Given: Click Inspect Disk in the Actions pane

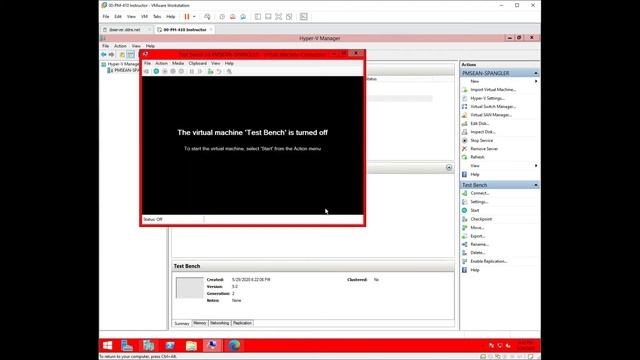Looking at the screenshot, I should tap(482, 132).
